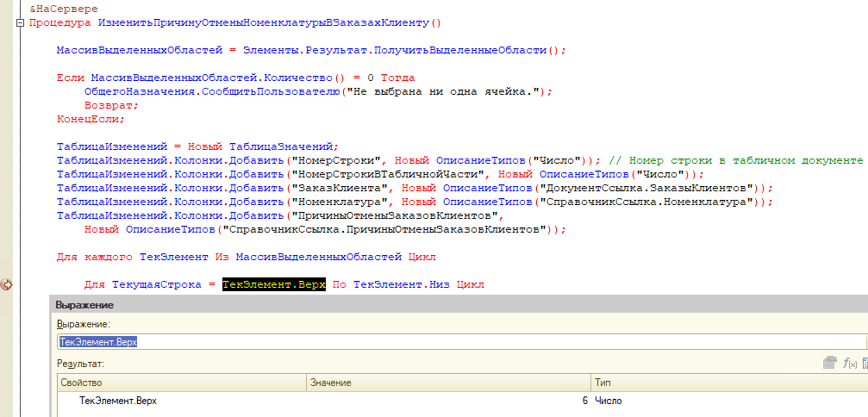Click the Возврат keyword in the code

click(110, 104)
